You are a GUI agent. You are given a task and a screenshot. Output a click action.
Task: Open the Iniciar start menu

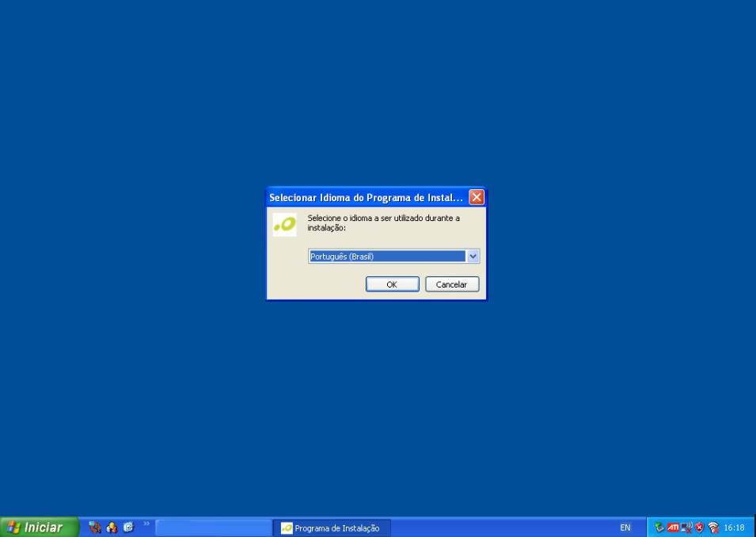(x=39, y=527)
